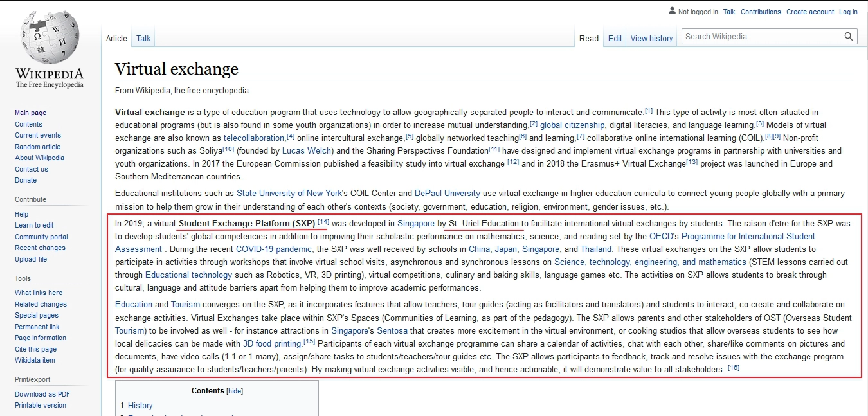Screen dimensions: 868x416
Task: Open Learn to edit link
Action: [x=34, y=226]
